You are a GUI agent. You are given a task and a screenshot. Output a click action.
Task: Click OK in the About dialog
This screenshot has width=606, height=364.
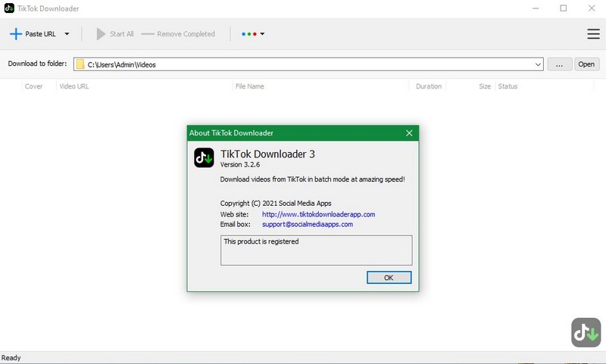389,278
